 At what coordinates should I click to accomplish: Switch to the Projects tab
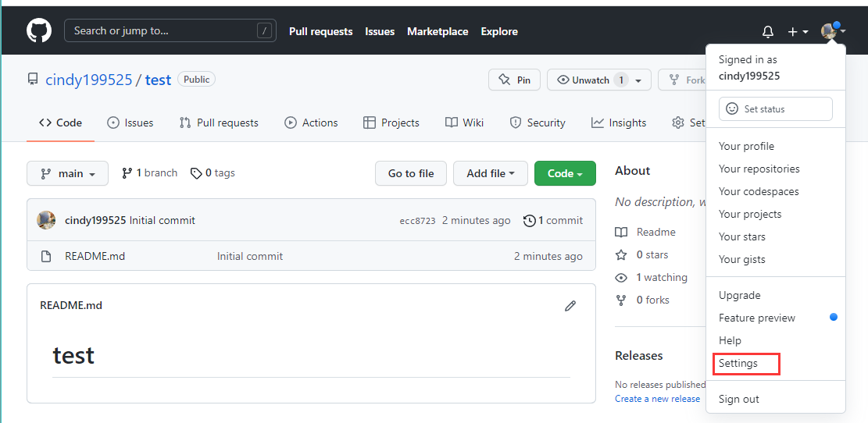pos(391,123)
